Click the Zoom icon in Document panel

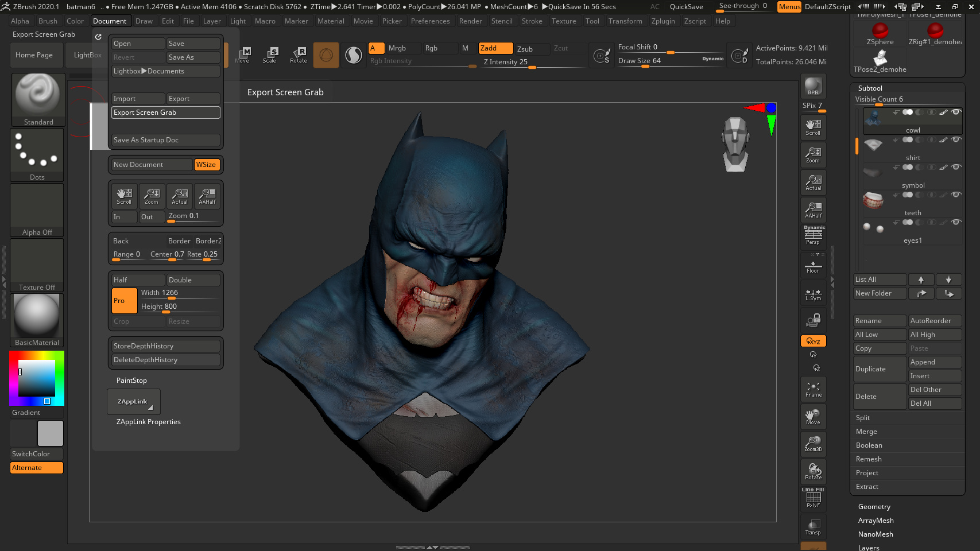152,196
